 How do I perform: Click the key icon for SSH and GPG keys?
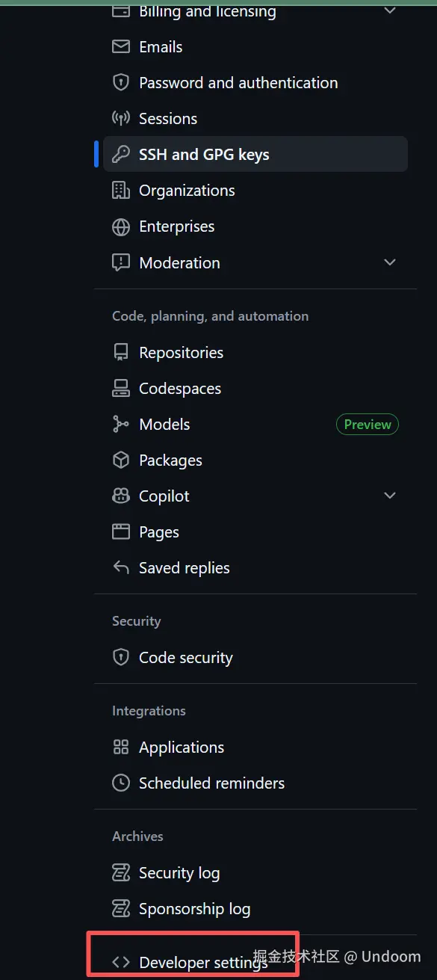(x=120, y=155)
